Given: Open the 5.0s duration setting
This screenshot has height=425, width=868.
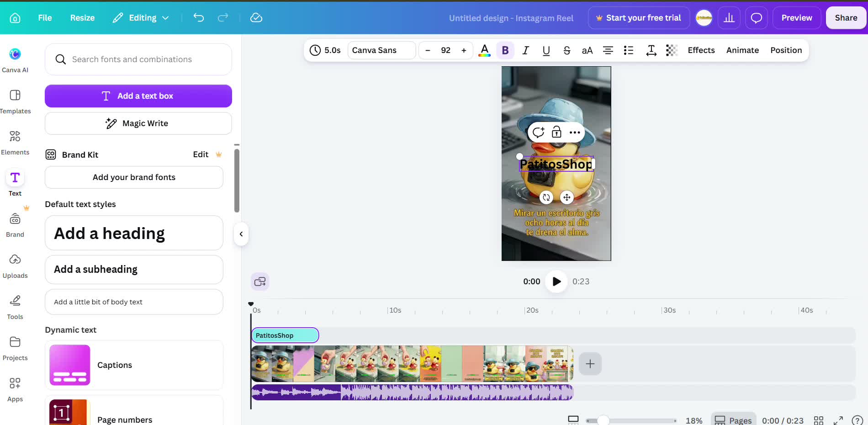Looking at the screenshot, I should [x=325, y=50].
